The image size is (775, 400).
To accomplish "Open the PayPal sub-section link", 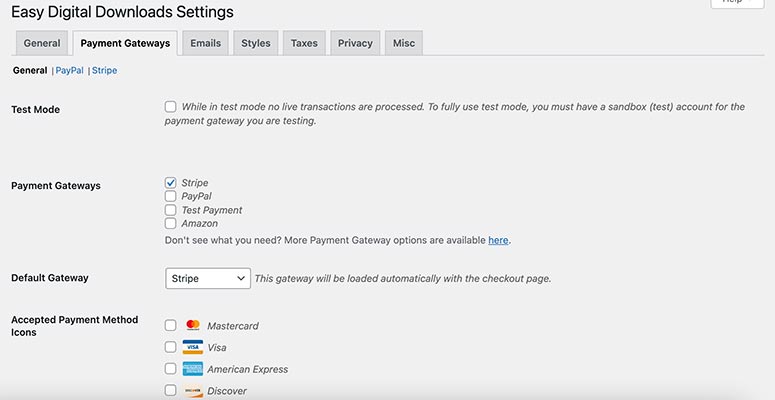I will pyautogui.click(x=70, y=70).
